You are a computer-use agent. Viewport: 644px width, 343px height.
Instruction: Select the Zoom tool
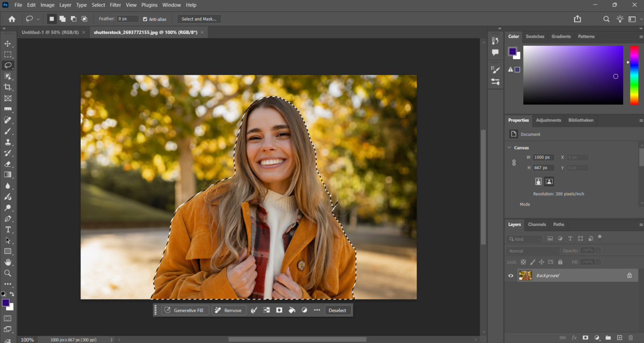(x=8, y=273)
